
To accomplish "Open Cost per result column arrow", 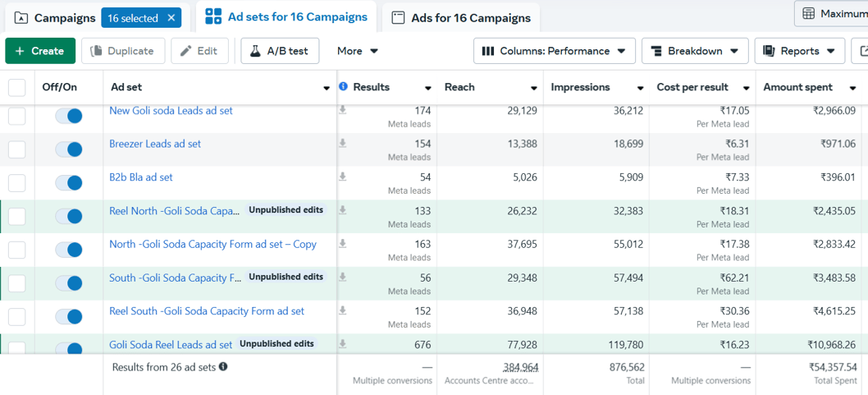I will [747, 88].
